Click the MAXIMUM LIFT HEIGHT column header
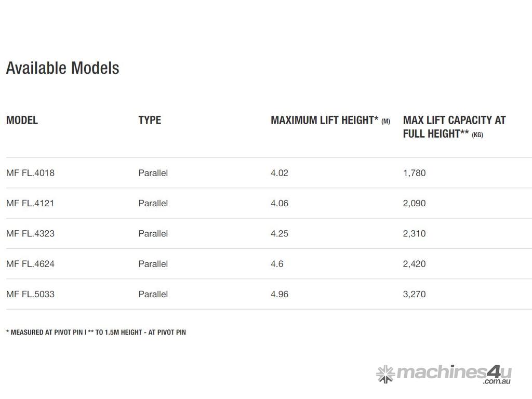 click(x=330, y=120)
